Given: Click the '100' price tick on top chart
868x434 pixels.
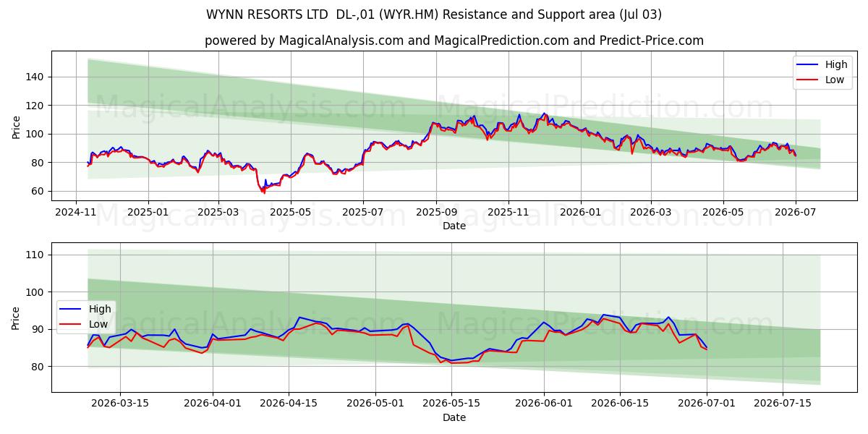Looking at the screenshot, I should (36, 134).
